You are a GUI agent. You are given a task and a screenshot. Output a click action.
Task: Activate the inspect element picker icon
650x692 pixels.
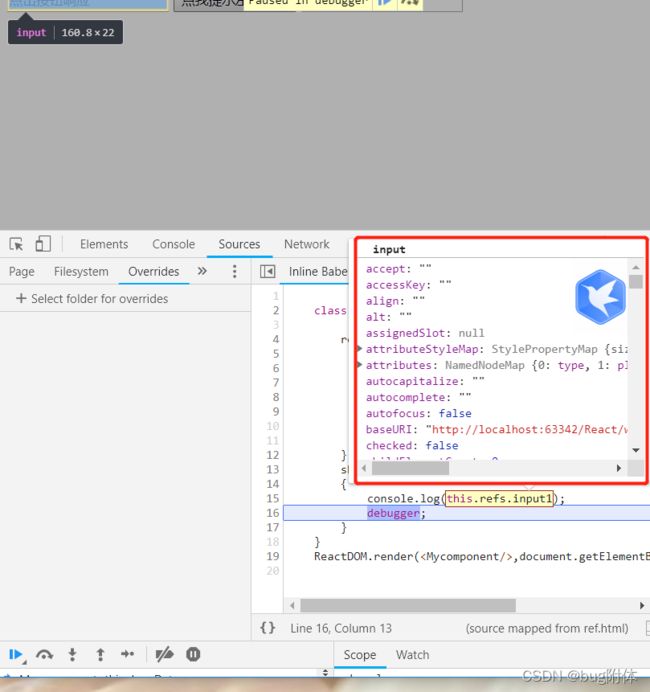(16, 244)
